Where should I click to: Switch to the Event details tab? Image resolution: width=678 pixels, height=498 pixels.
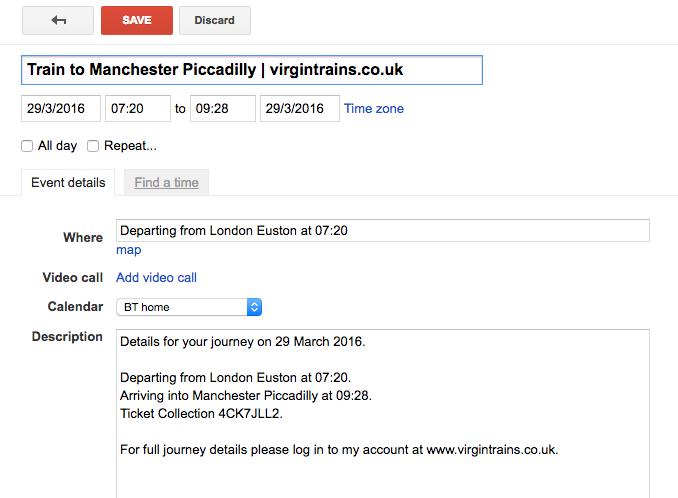click(x=68, y=182)
